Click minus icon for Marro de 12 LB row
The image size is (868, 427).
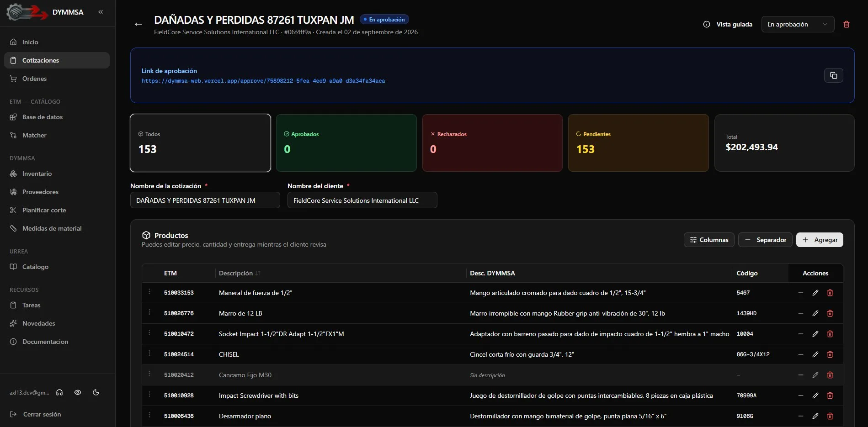pyautogui.click(x=800, y=313)
